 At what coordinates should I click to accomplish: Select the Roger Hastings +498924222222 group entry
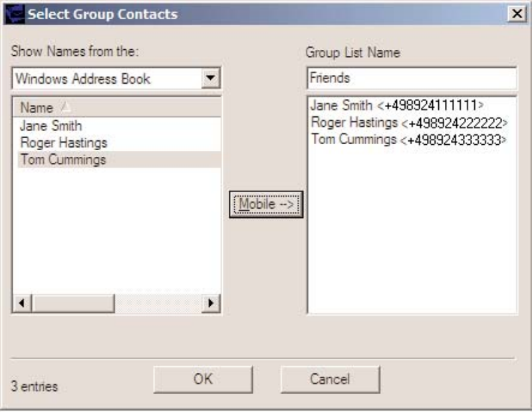tap(409, 123)
